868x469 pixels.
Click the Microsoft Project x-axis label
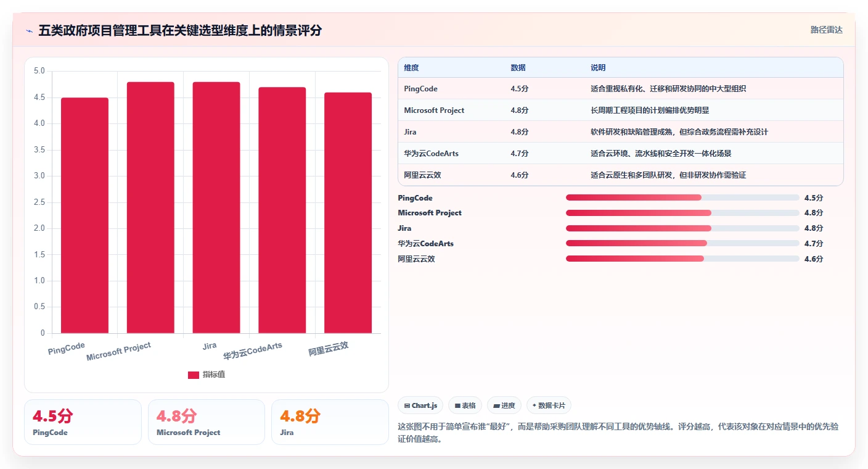click(118, 352)
